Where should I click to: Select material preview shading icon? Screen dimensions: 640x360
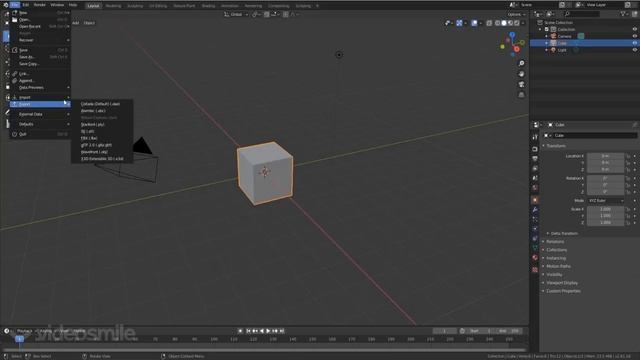pos(510,23)
